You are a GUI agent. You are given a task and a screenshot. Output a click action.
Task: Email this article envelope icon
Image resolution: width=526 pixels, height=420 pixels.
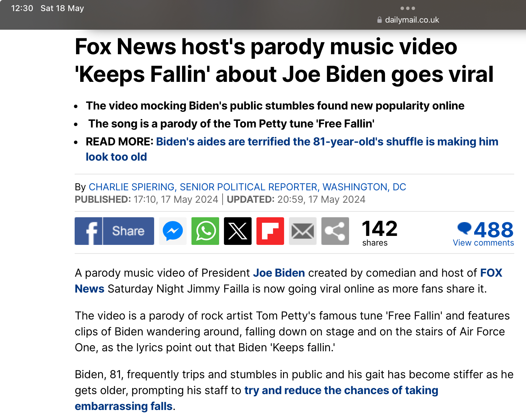(303, 231)
